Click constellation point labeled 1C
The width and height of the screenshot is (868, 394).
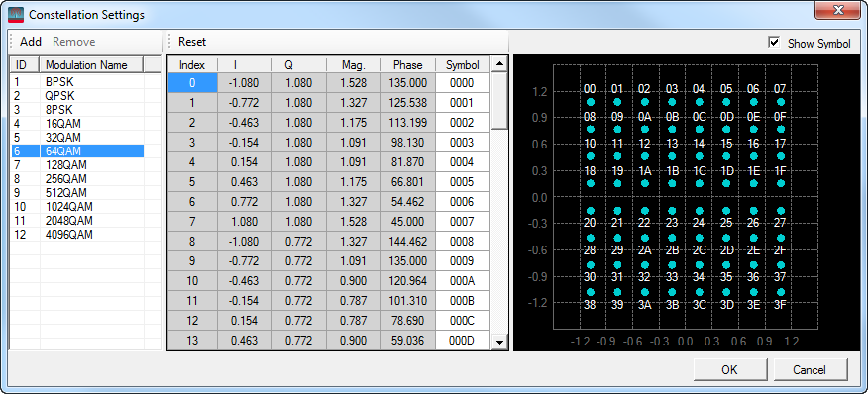tap(700, 183)
